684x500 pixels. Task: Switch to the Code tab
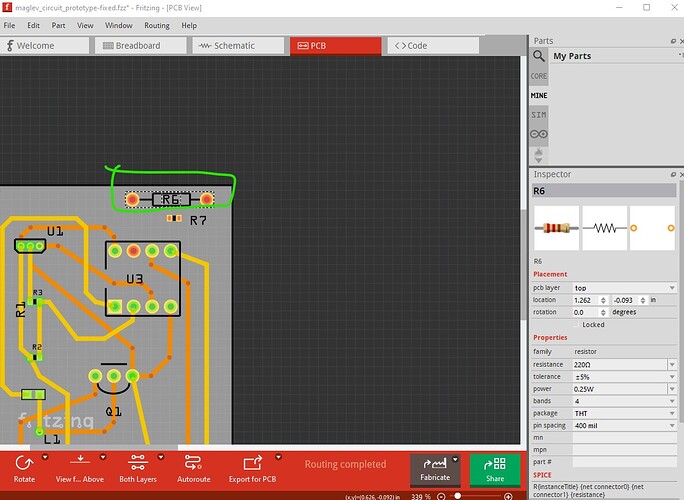pyautogui.click(x=433, y=46)
